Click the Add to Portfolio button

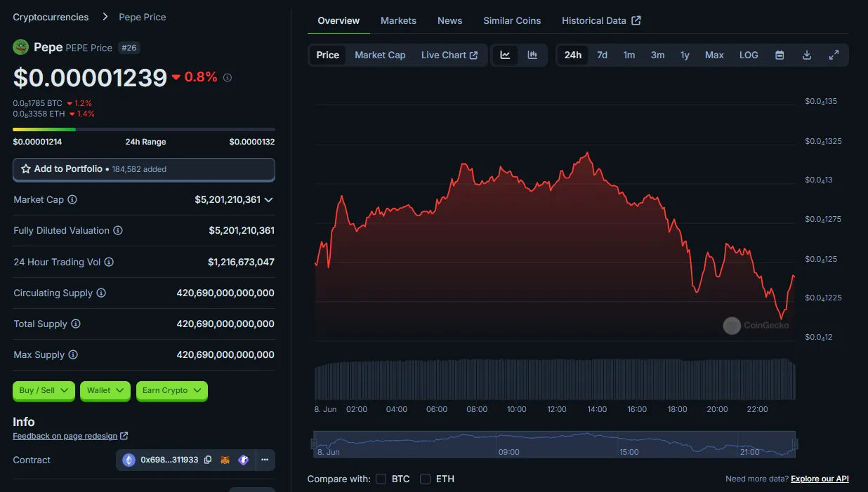(x=144, y=169)
